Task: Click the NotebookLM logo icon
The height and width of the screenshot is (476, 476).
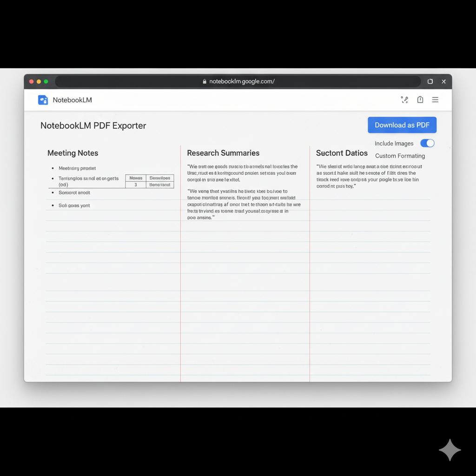Action: (43, 99)
